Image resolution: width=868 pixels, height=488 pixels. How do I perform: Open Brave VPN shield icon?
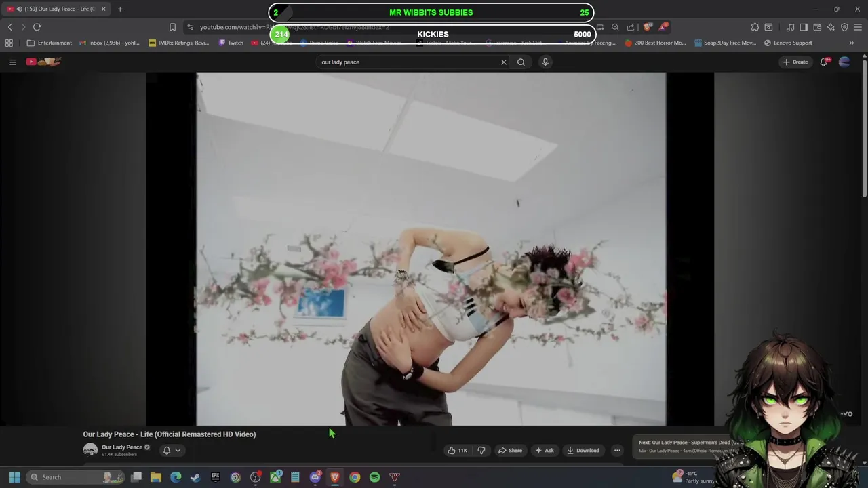pos(844,27)
